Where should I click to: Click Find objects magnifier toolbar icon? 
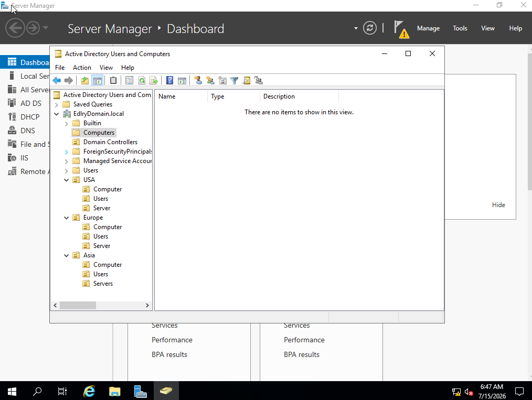click(247, 80)
